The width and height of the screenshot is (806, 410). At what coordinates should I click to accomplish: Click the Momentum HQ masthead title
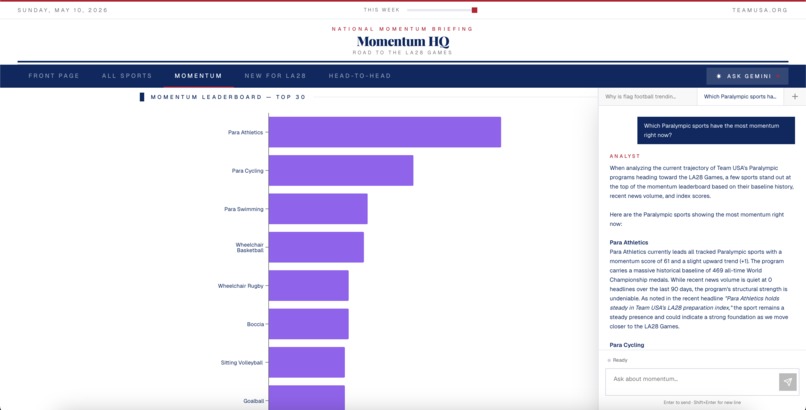pos(403,42)
